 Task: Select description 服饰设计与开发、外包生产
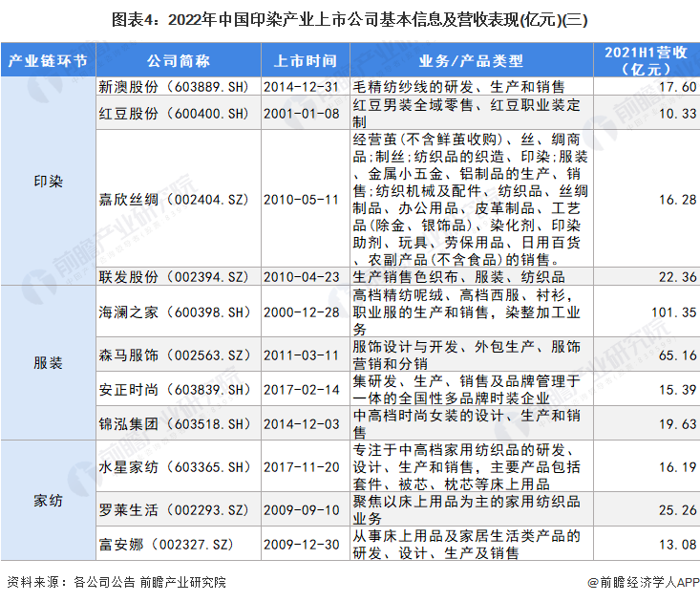click(467, 355)
